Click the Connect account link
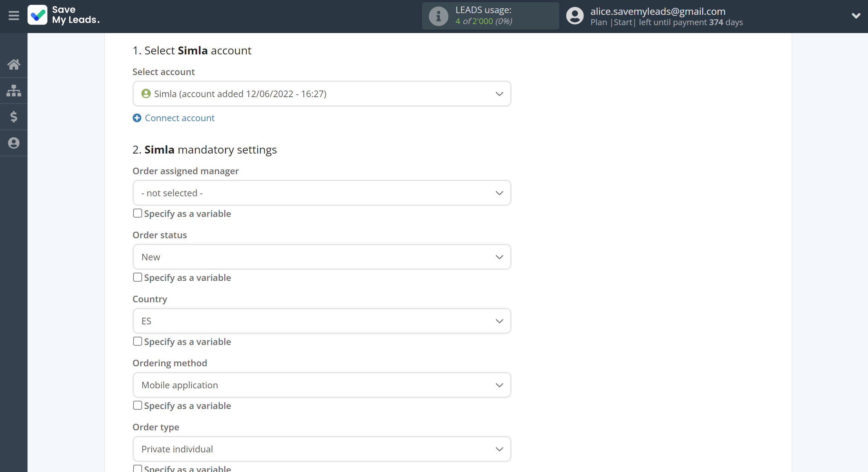 tap(180, 118)
